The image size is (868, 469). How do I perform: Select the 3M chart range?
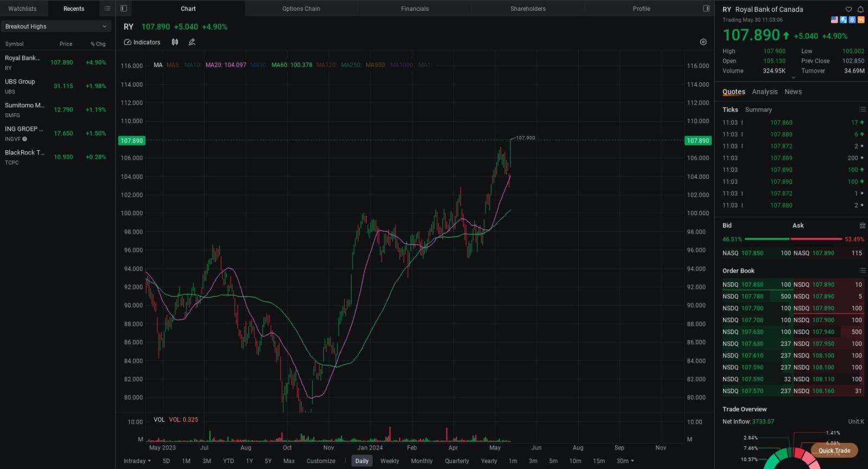pos(207,461)
